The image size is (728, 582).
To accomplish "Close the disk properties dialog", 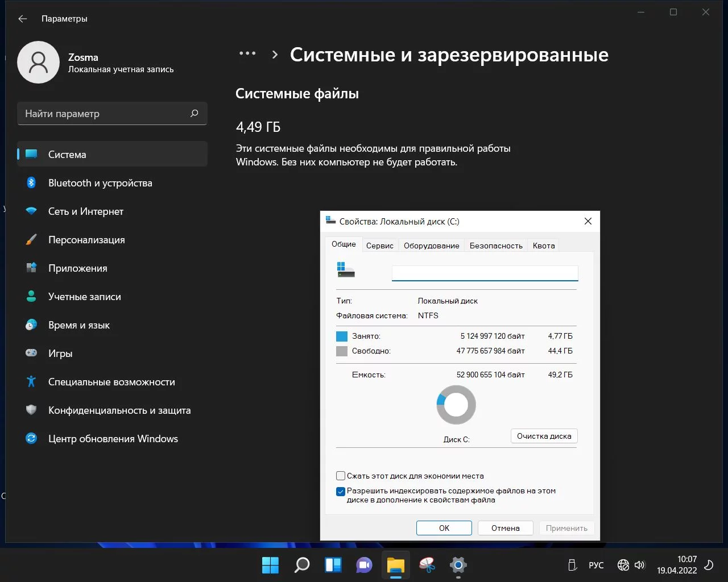I will (588, 221).
